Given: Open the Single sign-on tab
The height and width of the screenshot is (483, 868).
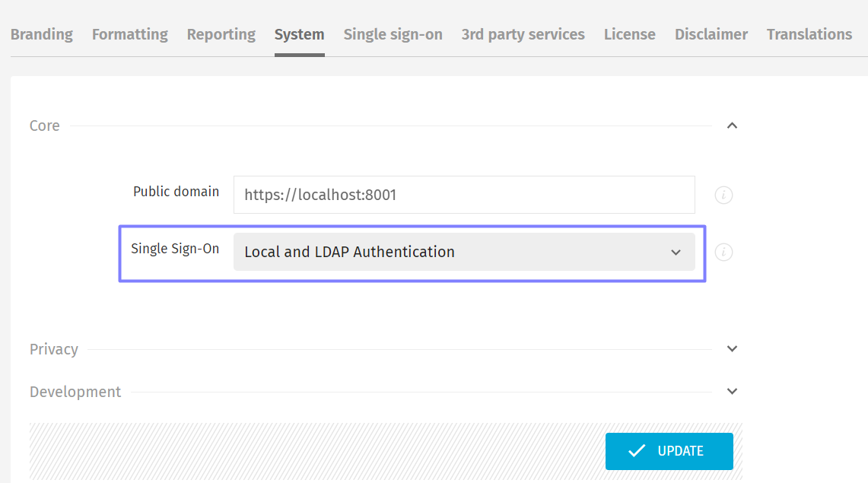Looking at the screenshot, I should point(393,34).
